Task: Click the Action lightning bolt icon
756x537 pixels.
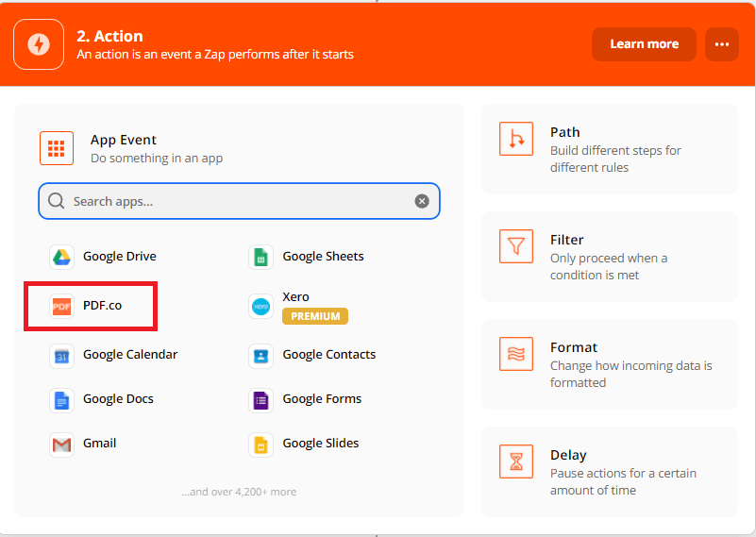Action: coord(39,44)
